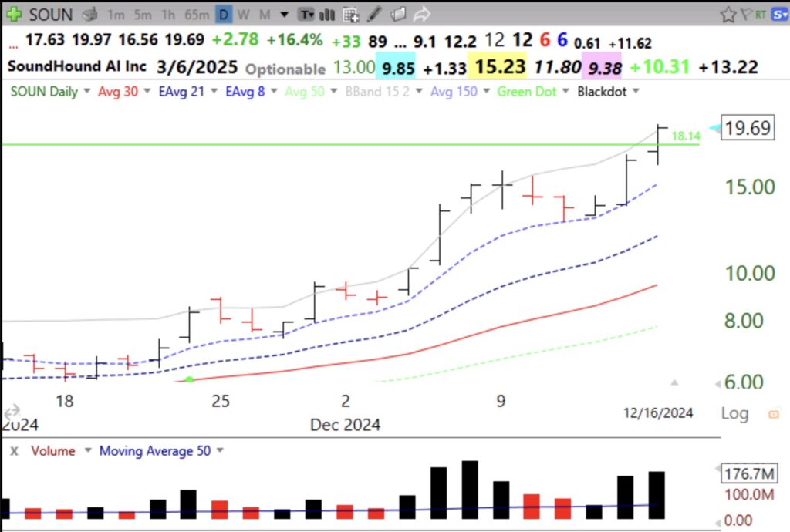Image resolution: width=790 pixels, height=532 pixels.
Task: Click the green plus to add a symbol
Action: (x=13, y=14)
